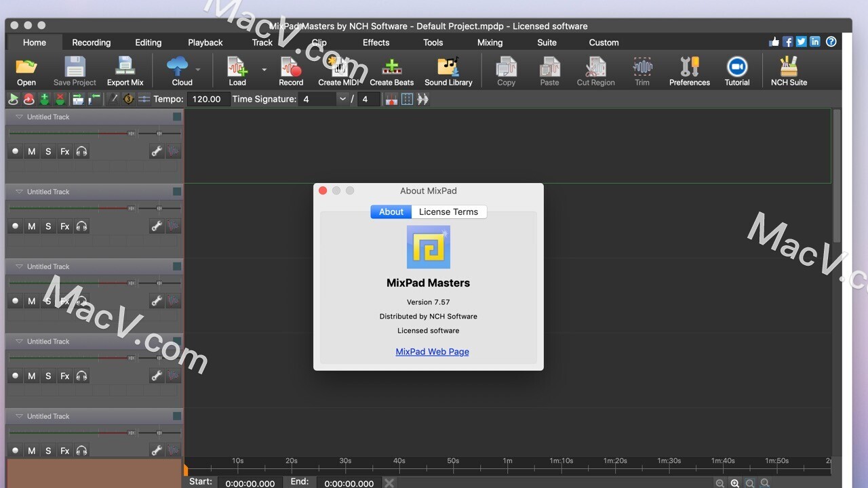Viewport: 868px width, 488px height.
Task: Click the green add track icon
Action: tap(44, 99)
